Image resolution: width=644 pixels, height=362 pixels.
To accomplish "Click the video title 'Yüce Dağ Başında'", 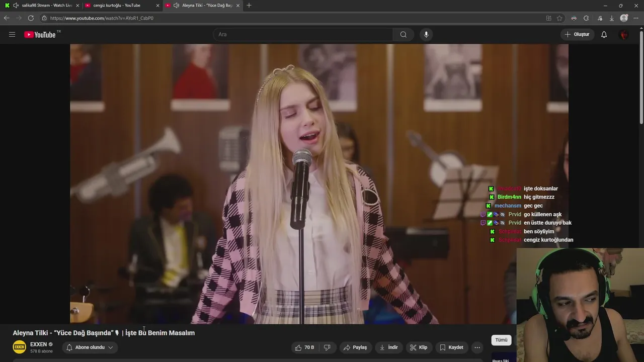I will click(104, 333).
